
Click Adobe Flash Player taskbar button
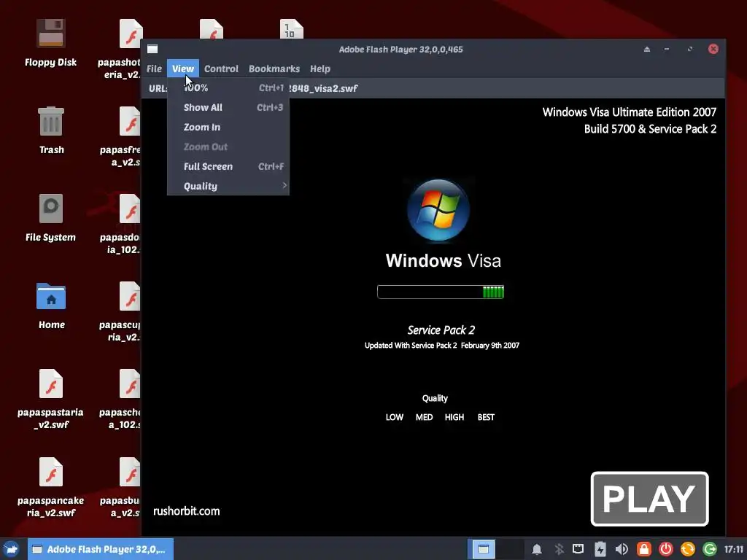(x=101, y=549)
